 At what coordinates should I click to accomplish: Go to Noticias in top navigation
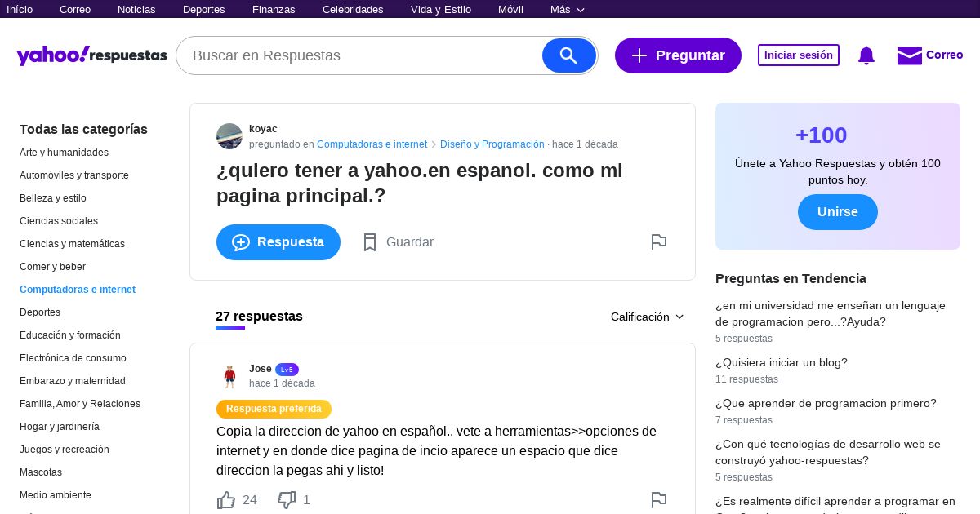tap(136, 10)
